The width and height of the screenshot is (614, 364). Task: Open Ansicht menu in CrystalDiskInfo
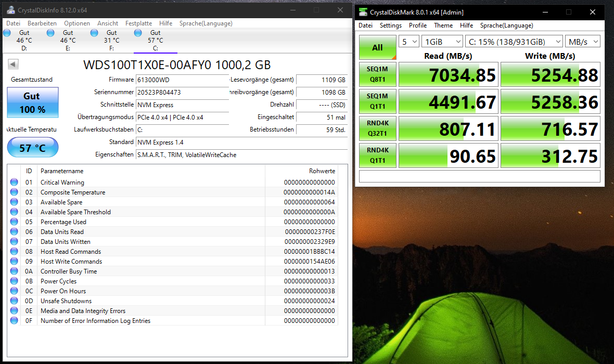[x=108, y=23]
